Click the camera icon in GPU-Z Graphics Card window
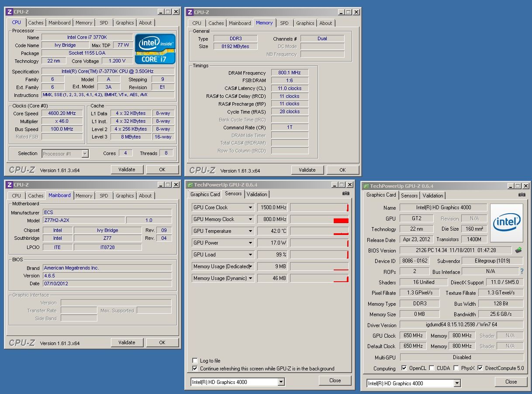The height and width of the screenshot is (394, 532). (x=522, y=195)
